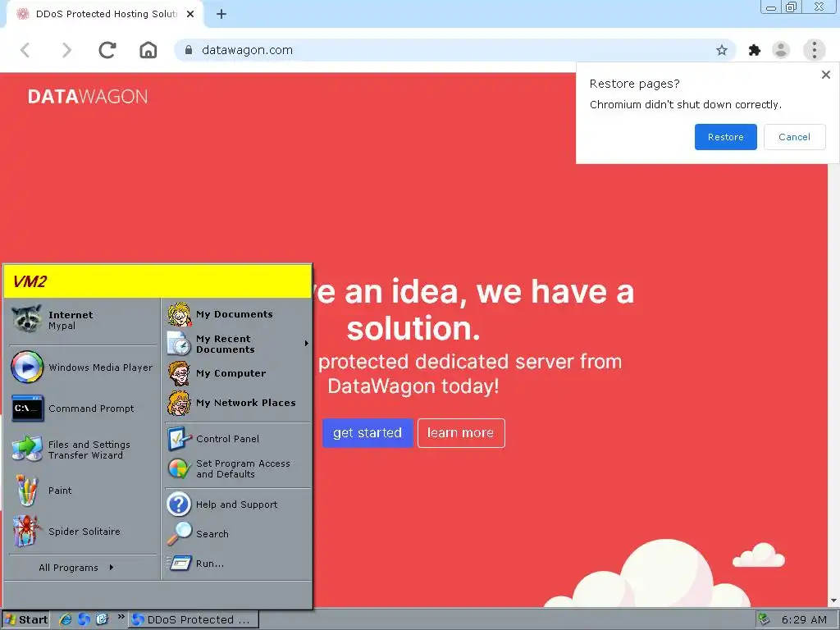Image resolution: width=840 pixels, height=630 pixels.
Task: Click the Restore button
Action: pyautogui.click(x=725, y=137)
